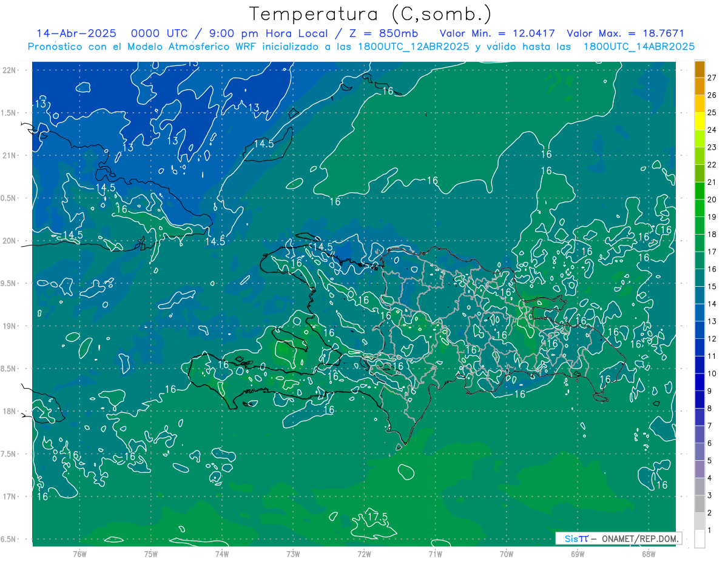Viewport: 728px width, 562px height.
Task: Click legend value '18' on color scale
Action: click(x=712, y=235)
